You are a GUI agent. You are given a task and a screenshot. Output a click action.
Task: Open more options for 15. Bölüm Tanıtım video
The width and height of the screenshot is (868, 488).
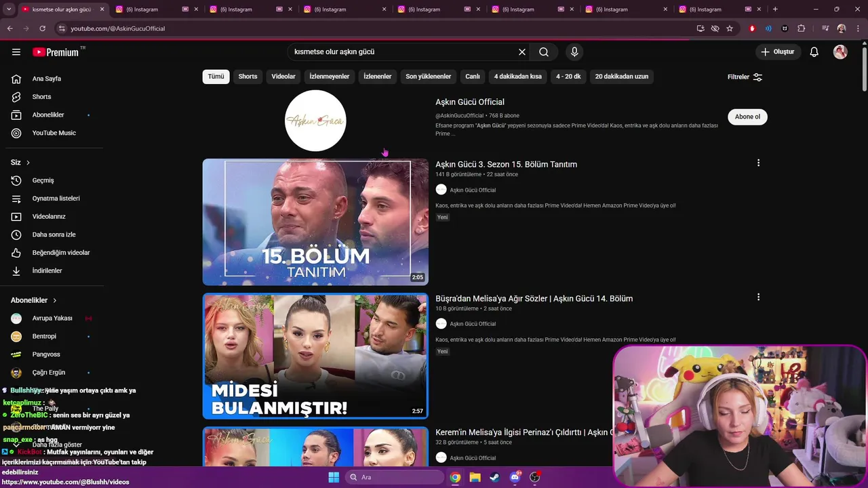click(x=758, y=163)
